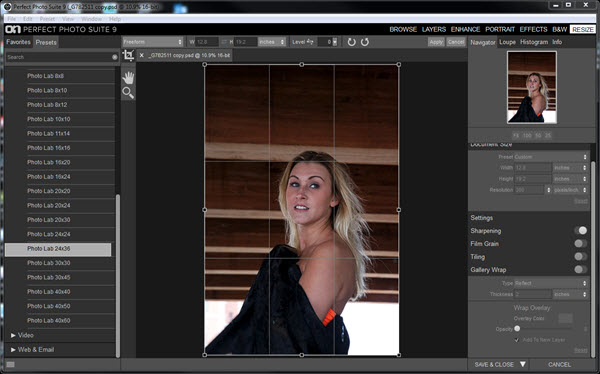Image resolution: width=600 pixels, height=374 pixels.
Task: Click the toolbar Cancel crop button
Action: click(456, 42)
